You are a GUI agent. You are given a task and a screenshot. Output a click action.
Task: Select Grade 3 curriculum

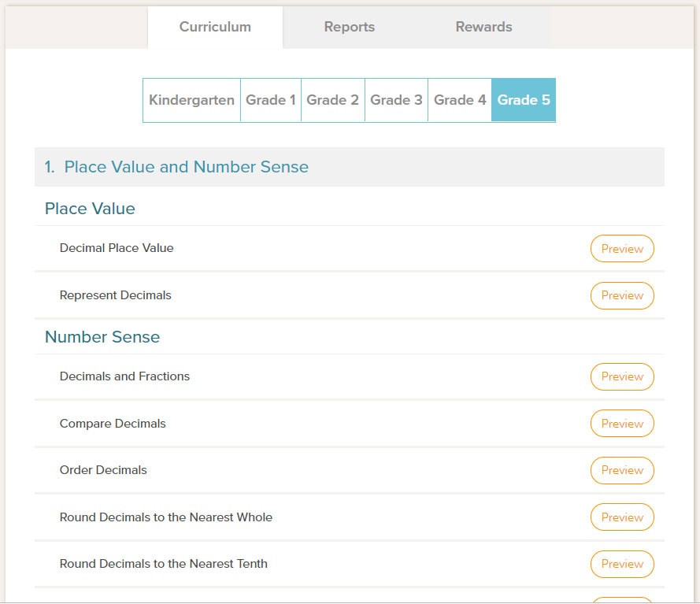coord(396,100)
